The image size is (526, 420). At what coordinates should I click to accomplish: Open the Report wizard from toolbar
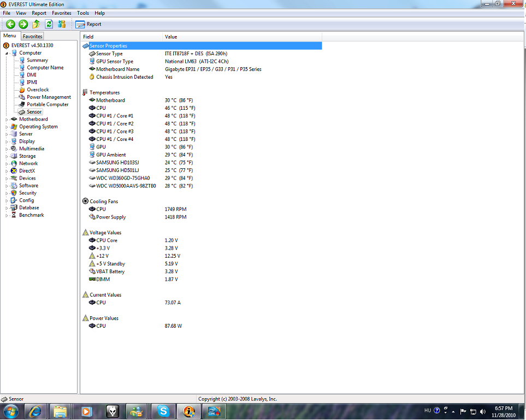[x=88, y=24]
